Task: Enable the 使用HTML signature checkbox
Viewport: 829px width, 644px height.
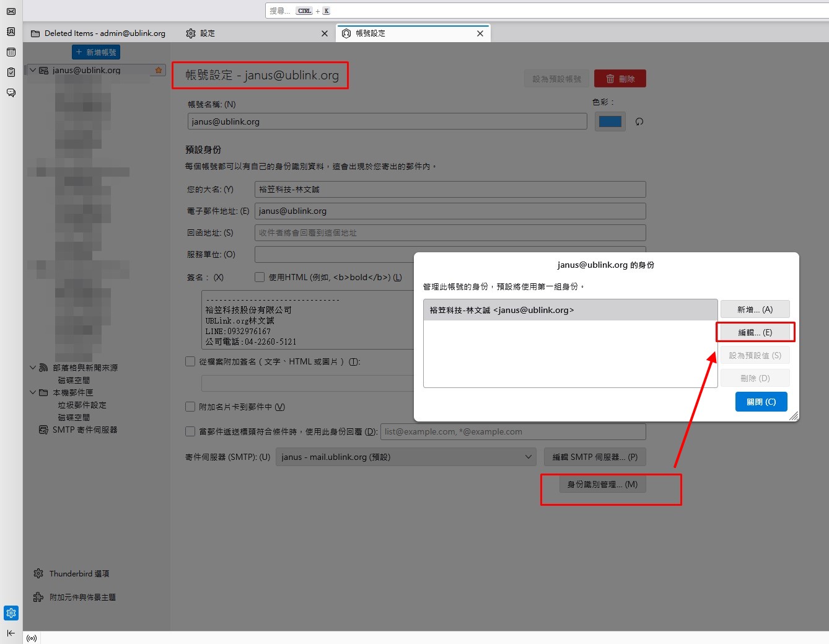Action: [x=260, y=277]
